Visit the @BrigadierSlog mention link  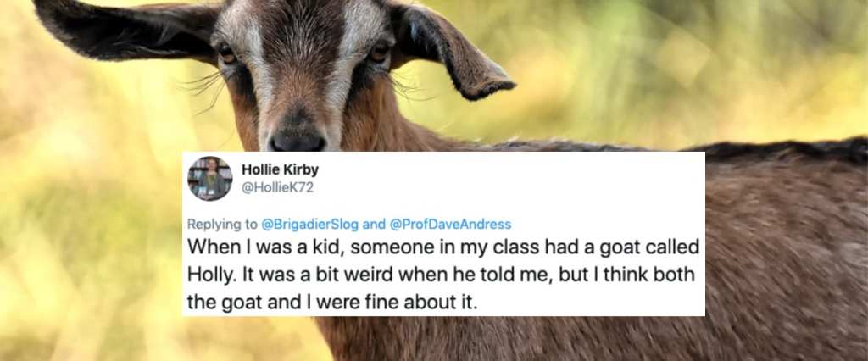pyautogui.click(x=310, y=225)
